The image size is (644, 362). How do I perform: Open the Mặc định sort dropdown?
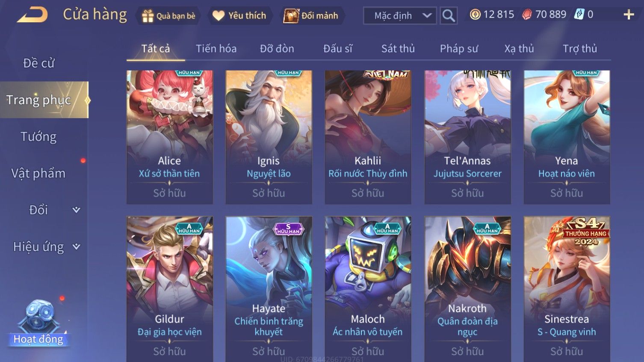400,16
